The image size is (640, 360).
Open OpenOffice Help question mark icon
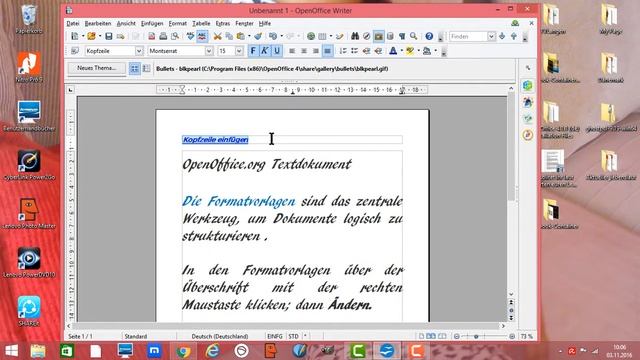pyautogui.click(x=429, y=37)
